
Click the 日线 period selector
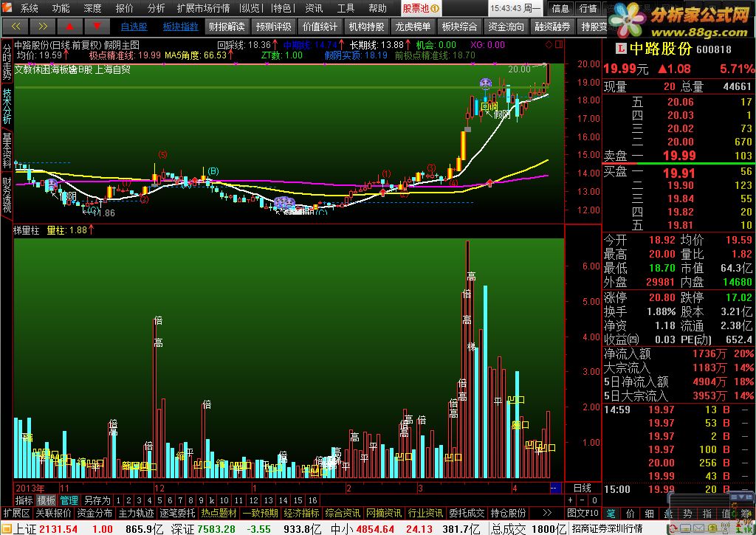tap(583, 489)
